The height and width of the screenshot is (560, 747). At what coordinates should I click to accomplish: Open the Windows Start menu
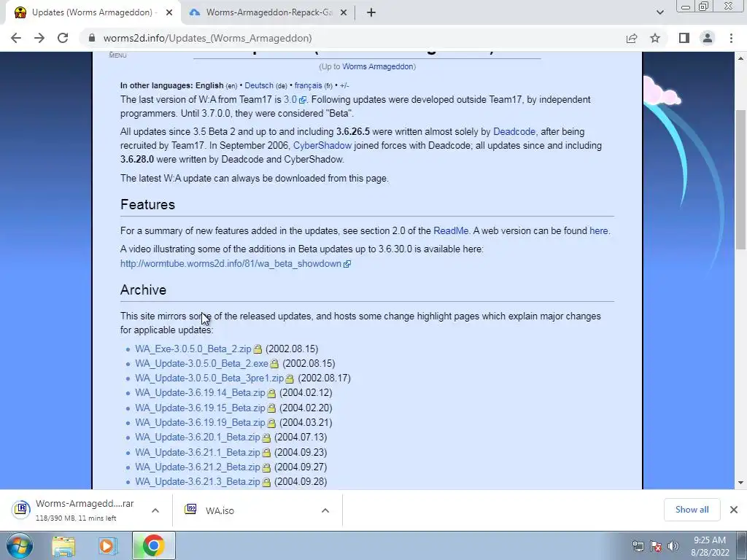tap(20, 545)
